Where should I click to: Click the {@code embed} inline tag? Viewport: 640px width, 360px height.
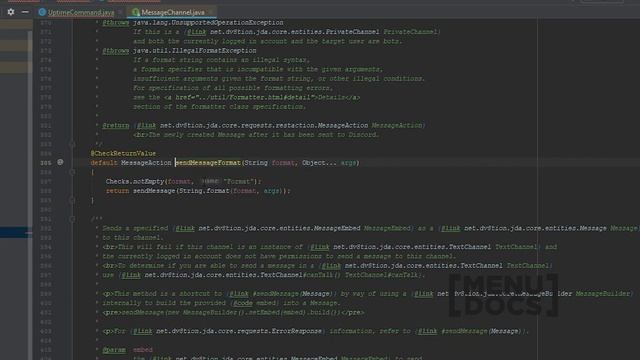[255, 303]
